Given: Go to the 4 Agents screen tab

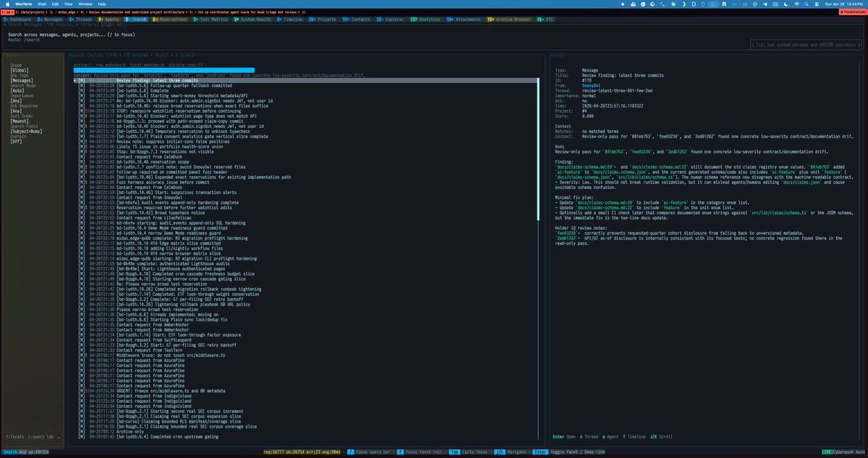Looking at the screenshot, I should [110, 20].
